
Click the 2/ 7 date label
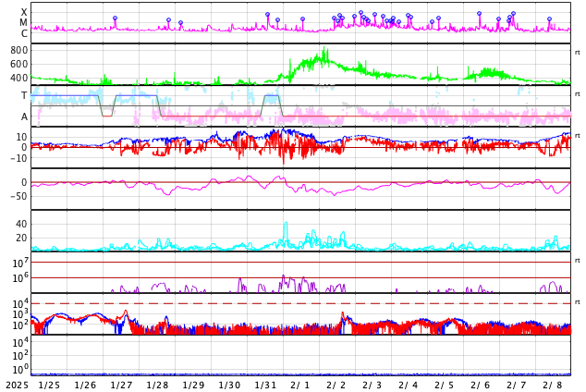point(516,386)
